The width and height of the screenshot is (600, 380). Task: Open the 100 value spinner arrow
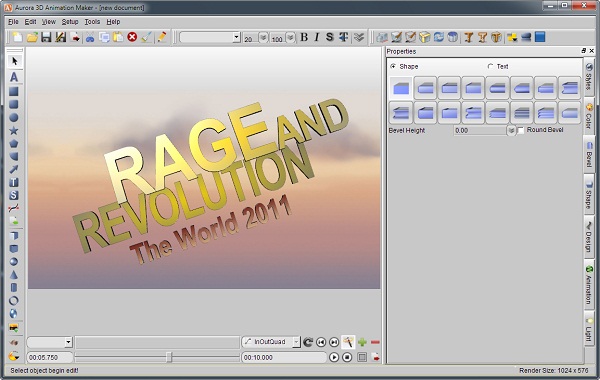coord(290,38)
